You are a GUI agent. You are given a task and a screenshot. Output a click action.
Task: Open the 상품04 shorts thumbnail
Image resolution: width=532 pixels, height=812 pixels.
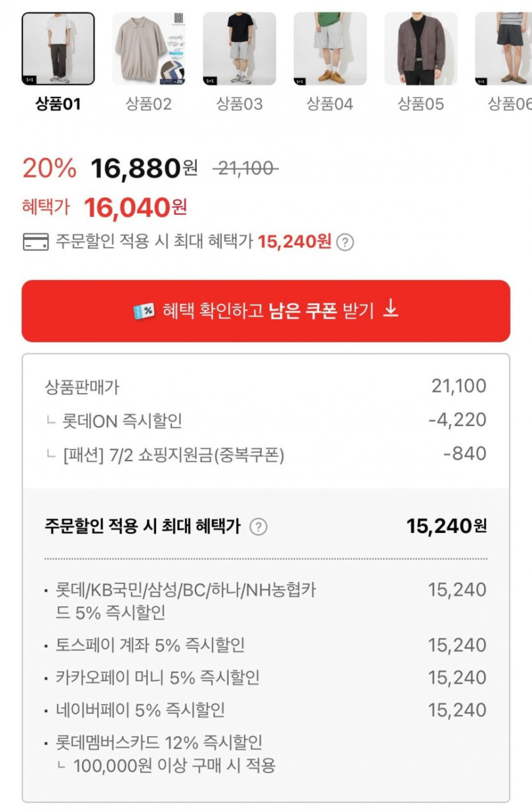pos(330,49)
